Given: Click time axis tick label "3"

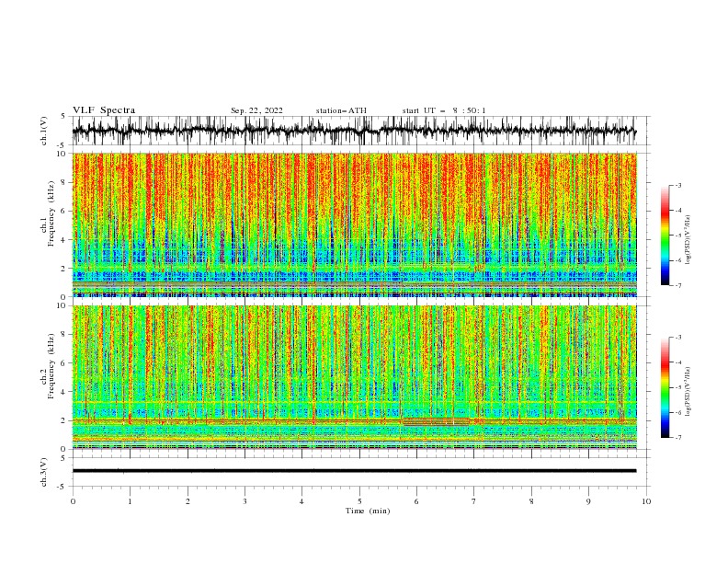Looking at the screenshot, I should click(x=245, y=501).
